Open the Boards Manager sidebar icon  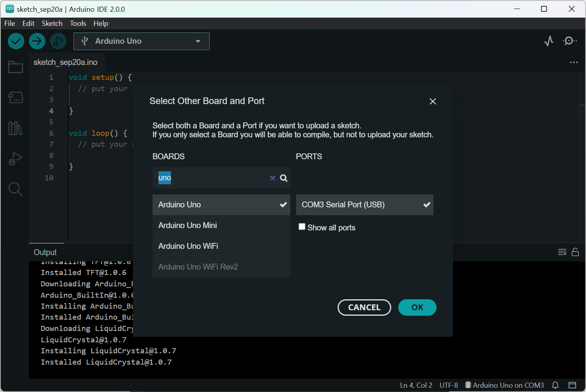16,97
